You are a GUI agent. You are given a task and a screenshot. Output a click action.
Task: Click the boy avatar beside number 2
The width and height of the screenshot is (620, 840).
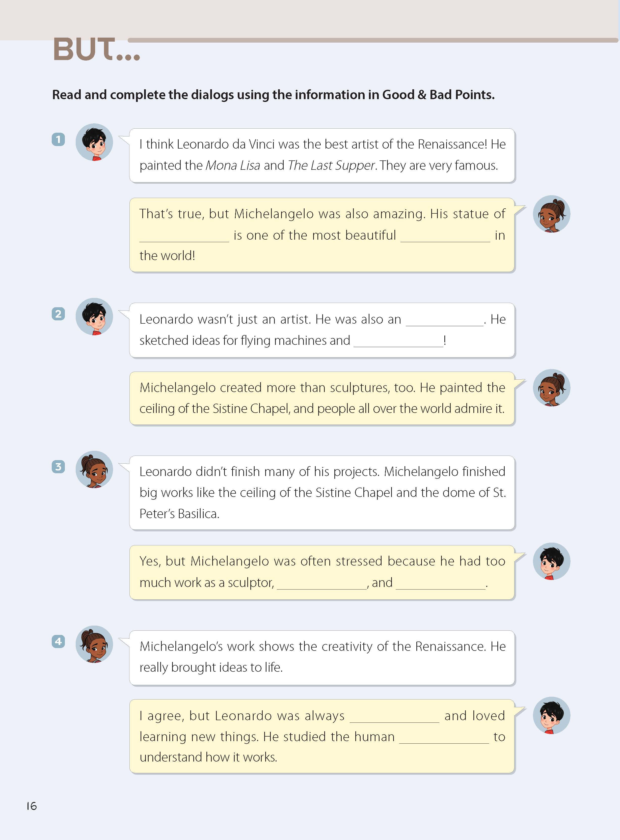point(94,317)
